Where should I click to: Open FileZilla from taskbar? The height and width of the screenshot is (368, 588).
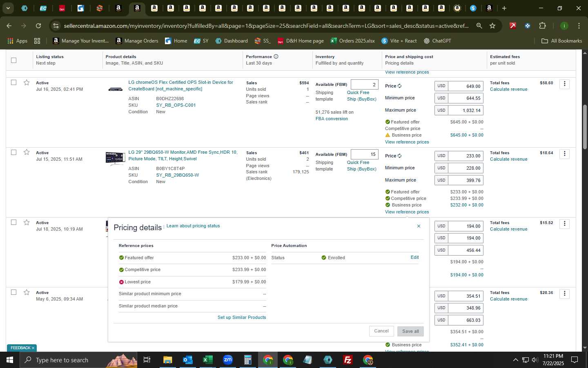(348, 360)
